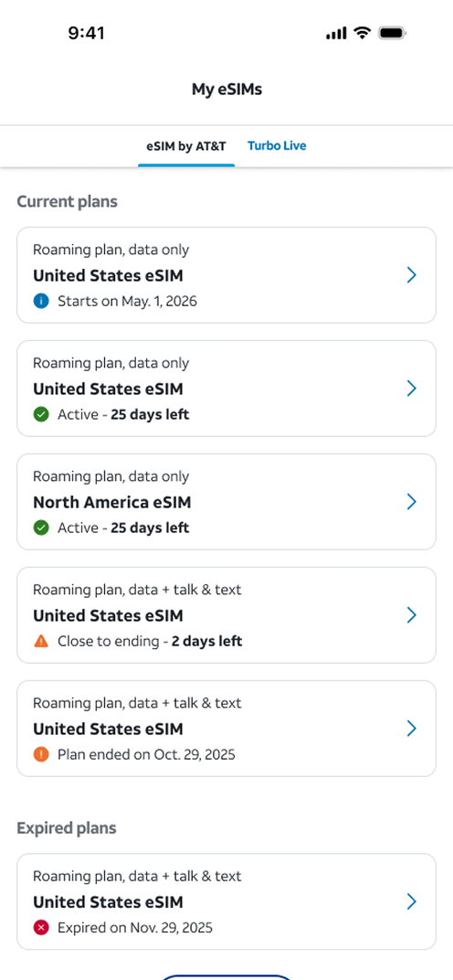Tap cellular signal bars in status bar
This screenshot has width=453, height=980.
point(336,33)
